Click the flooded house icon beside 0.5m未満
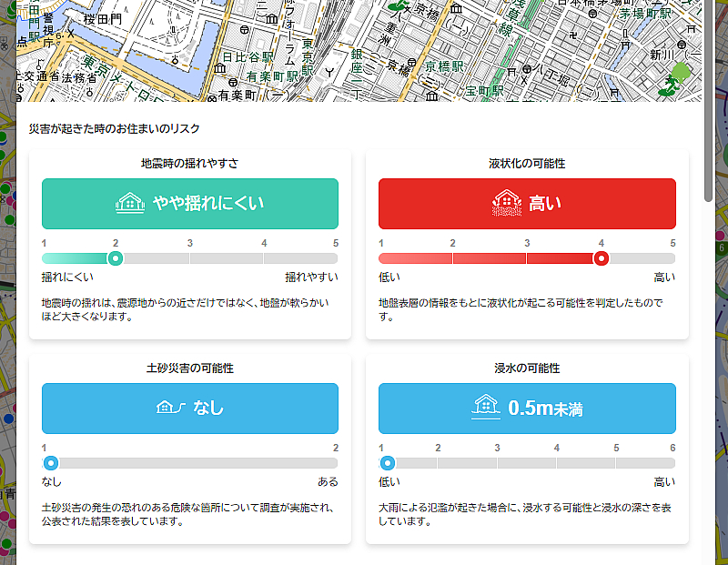Image resolution: width=728 pixels, height=565 pixels. (x=486, y=408)
